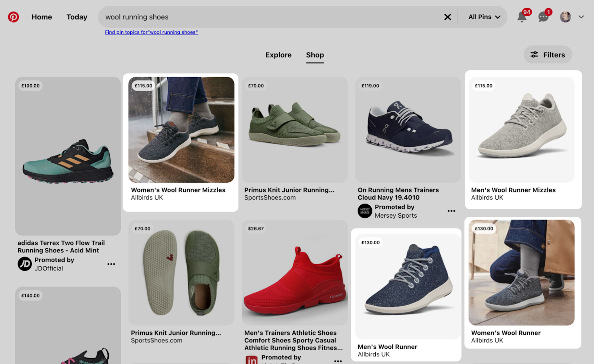
Task: Click 'Promoted by Mersey Sports' text
Action: pos(396,211)
